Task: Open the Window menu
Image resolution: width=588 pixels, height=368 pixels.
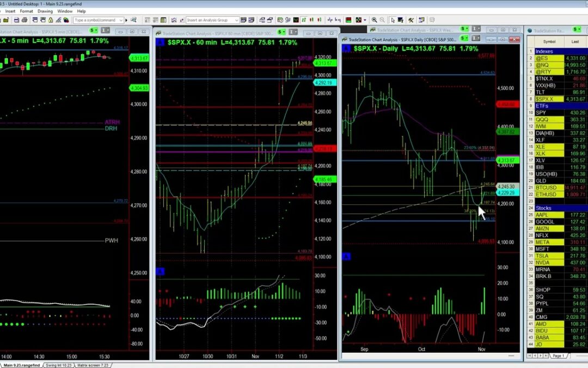Action: coord(65,11)
